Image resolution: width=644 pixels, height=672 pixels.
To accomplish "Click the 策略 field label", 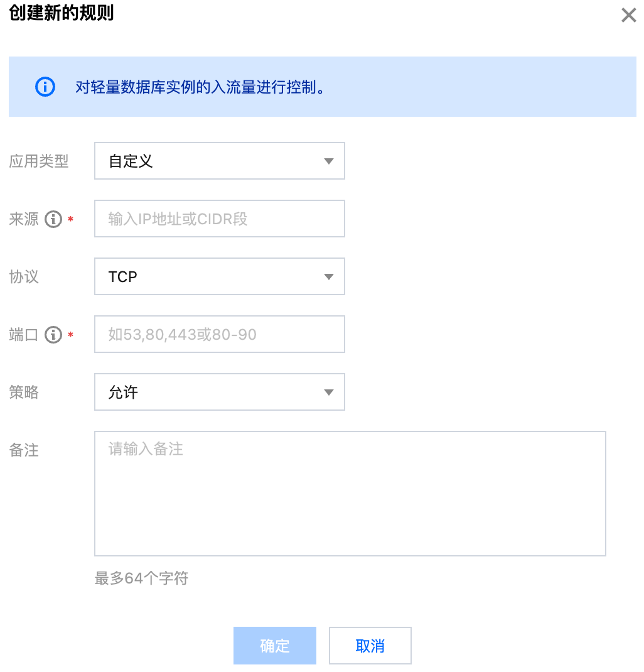I will [24, 393].
